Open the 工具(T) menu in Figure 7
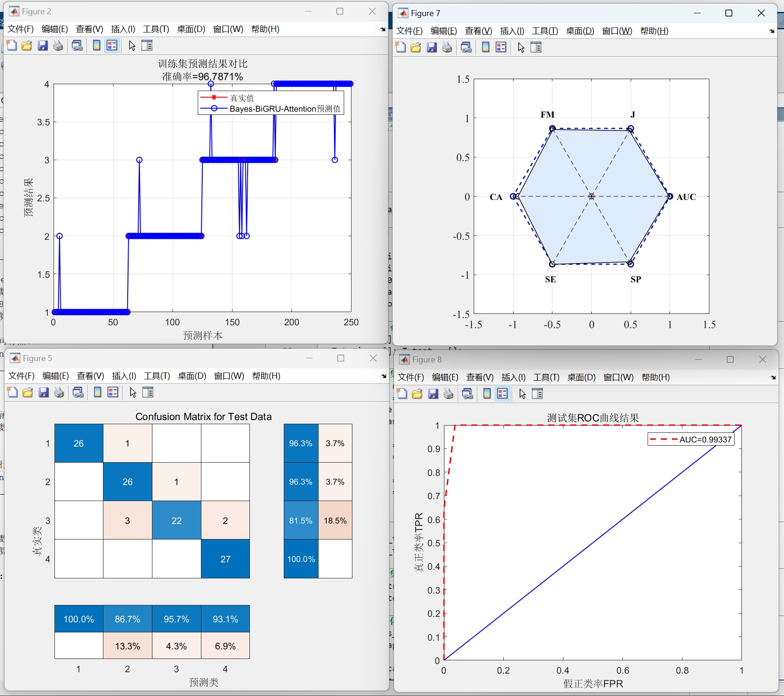This screenshot has height=696, width=784. coord(544,31)
